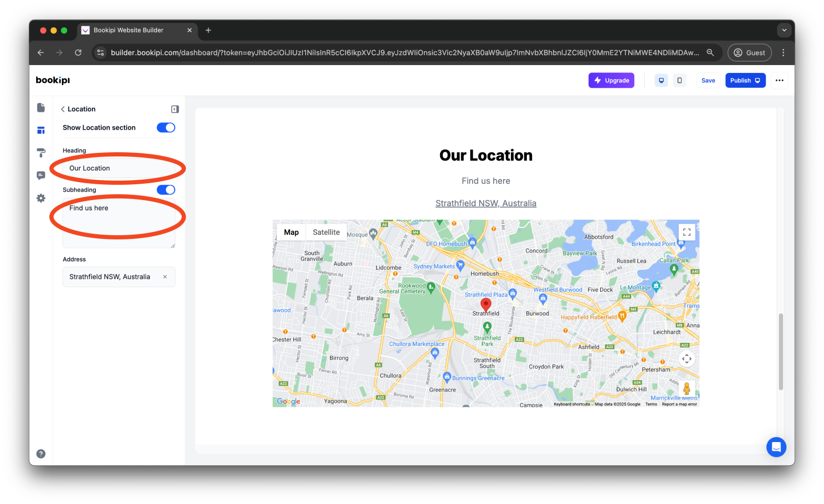Open the Guest profile button
824x504 pixels.
(749, 52)
